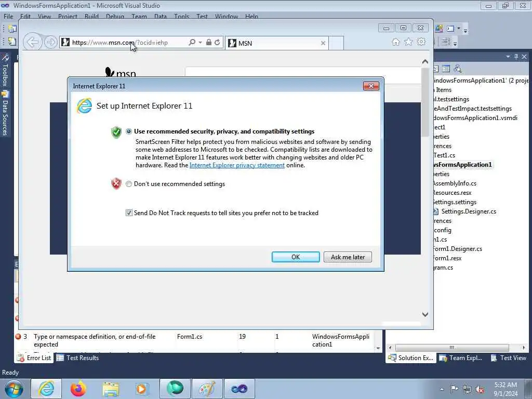Select Settings.settings in Solution Explorer
This screenshot has width=532, height=399.
click(x=455, y=202)
